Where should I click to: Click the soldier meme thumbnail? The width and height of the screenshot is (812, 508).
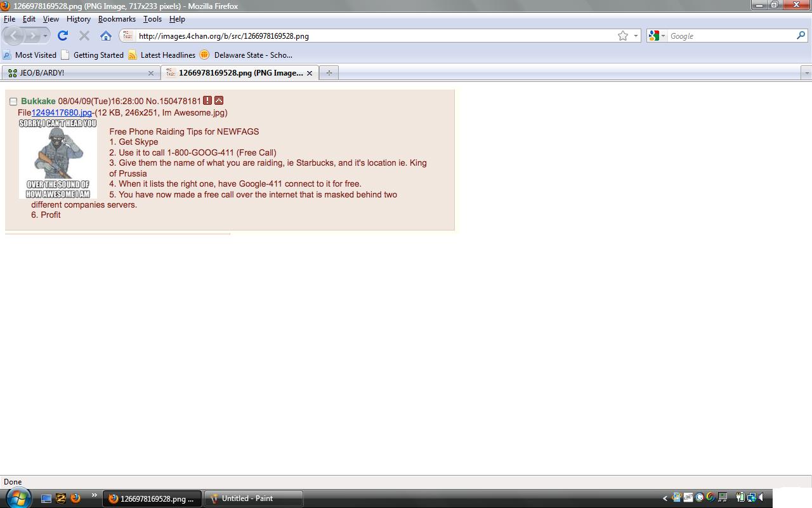[x=58, y=159]
